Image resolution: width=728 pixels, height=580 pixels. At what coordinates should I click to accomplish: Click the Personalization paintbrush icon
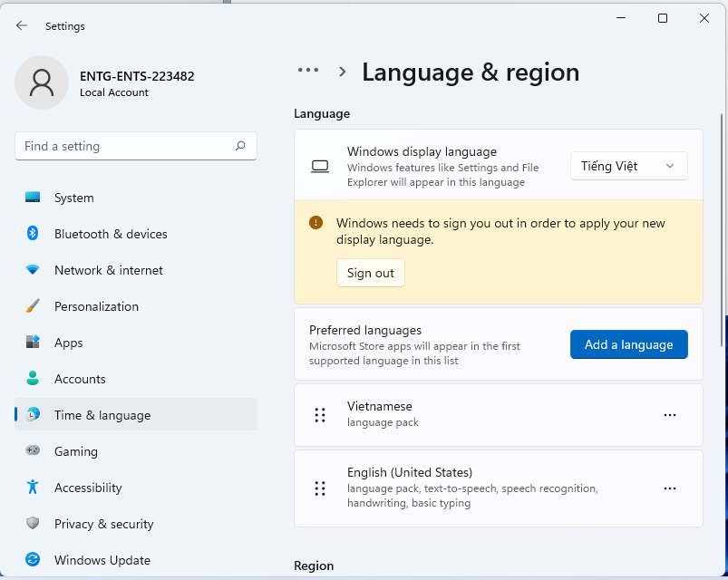[x=33, y=305]
